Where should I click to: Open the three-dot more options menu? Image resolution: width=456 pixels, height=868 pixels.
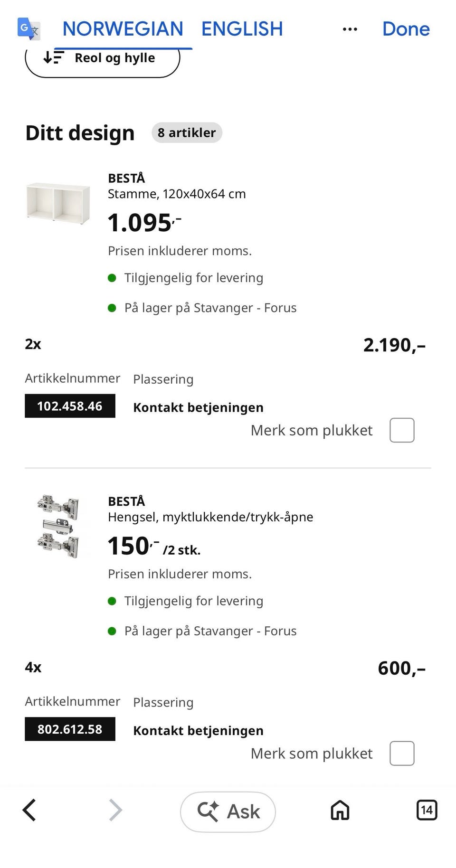[x=350, y=29]
